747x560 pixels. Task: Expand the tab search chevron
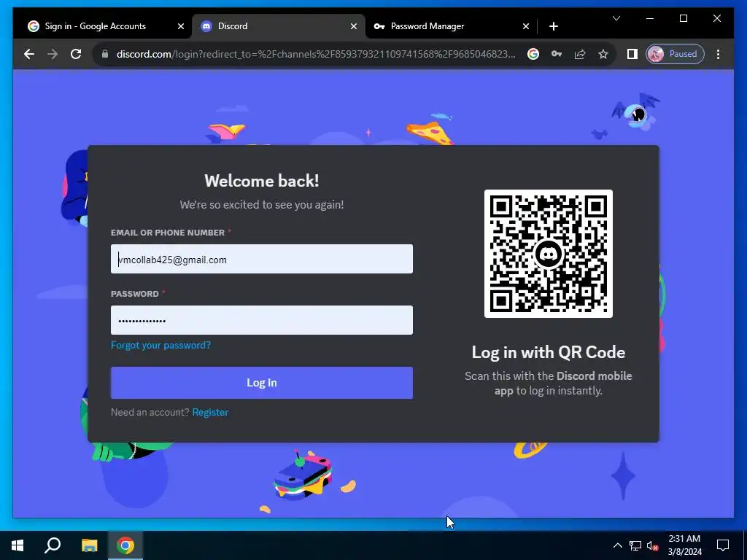click(x=616, y=18)
